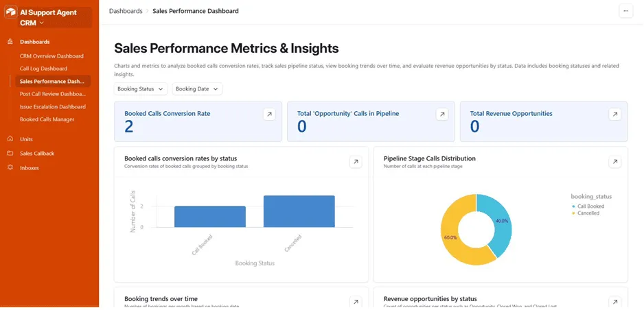644x310 pixels.
Task: Expand Revenue opportunities by status chart
Action: pos(615,301)
